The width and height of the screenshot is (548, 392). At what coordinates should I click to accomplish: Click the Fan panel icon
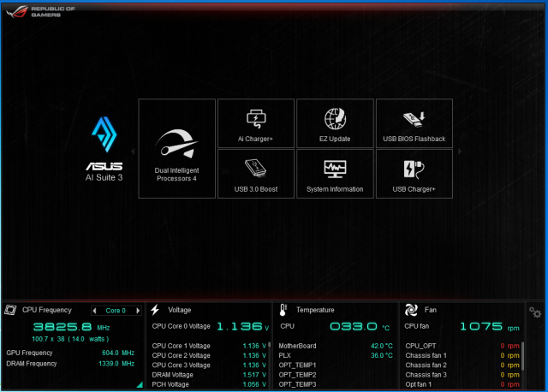click(411, 310)
